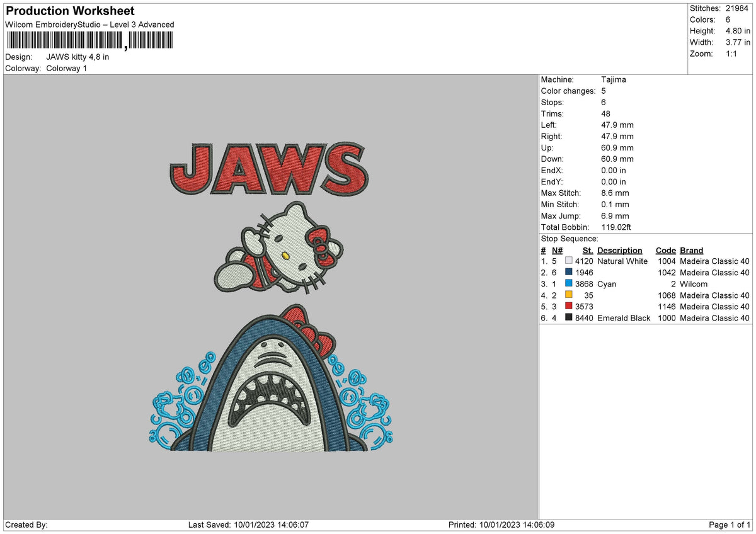756x534 pixels.
Task: Click the Wilcom EmbroideryStudio logo text
Action: (x=89, y=25)
